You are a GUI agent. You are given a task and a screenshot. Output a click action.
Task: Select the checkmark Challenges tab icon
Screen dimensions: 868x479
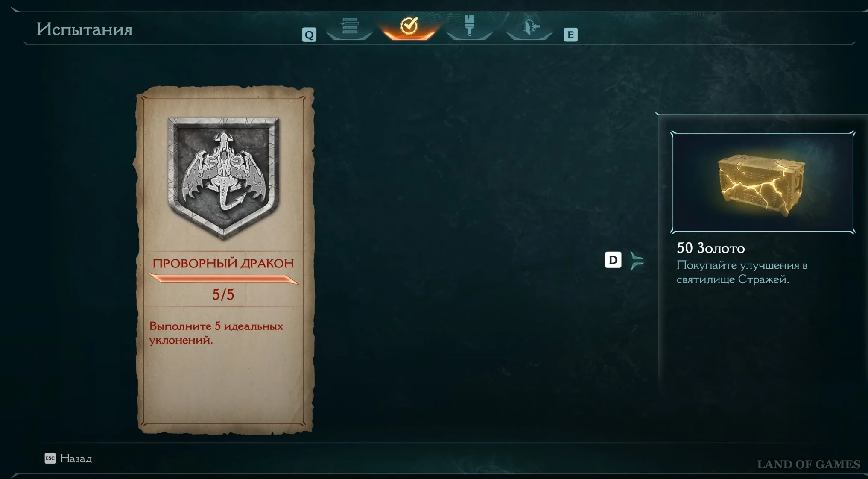point(409,26)
